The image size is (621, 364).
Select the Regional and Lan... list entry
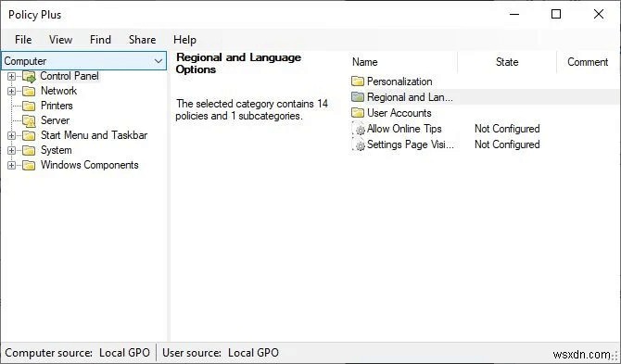410,97
